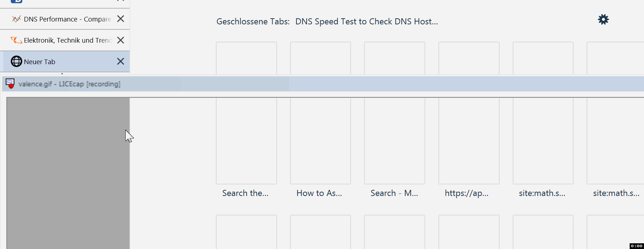Click the globe icon on Neuer Tab

[16, 61]
